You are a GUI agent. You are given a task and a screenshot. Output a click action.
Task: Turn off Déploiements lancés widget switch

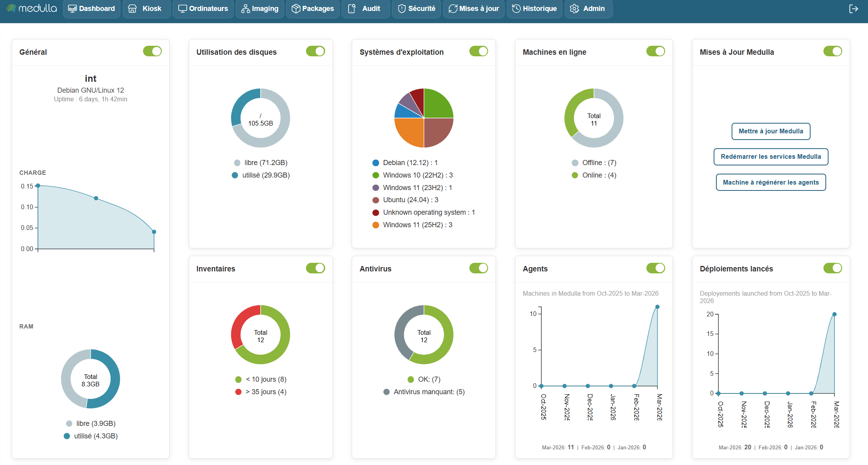832,268
